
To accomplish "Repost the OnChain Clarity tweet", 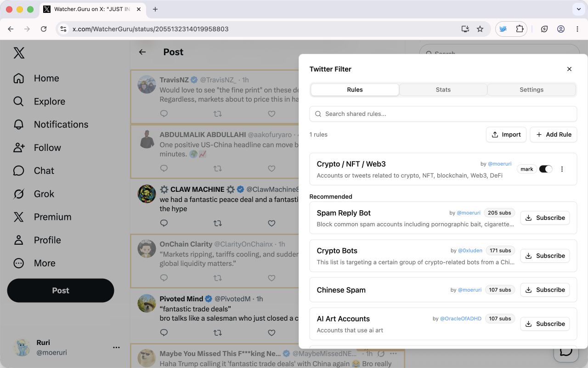I will click(218, 278).
